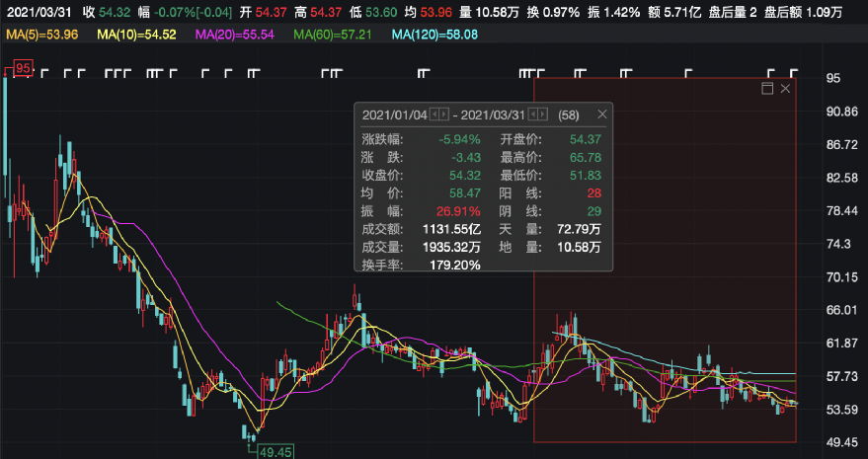This screenshot has height=459, width=868.
Task: Click the 57.73 price axis label
Action: 841,376
